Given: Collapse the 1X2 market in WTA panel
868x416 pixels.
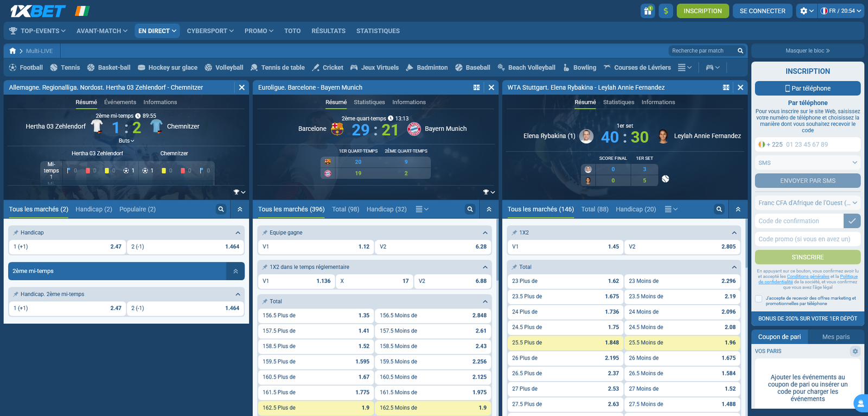Looking at the screenshot, I should [734, 232].
